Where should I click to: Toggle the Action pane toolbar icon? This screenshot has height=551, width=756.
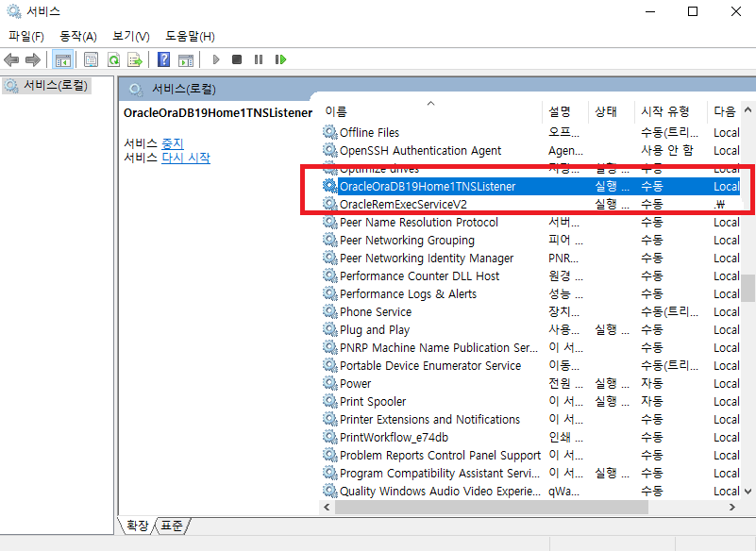(186, 59)
